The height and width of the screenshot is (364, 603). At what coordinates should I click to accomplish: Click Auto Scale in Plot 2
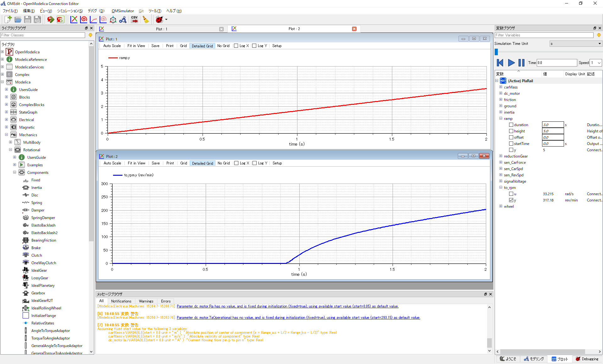(112, 163)
